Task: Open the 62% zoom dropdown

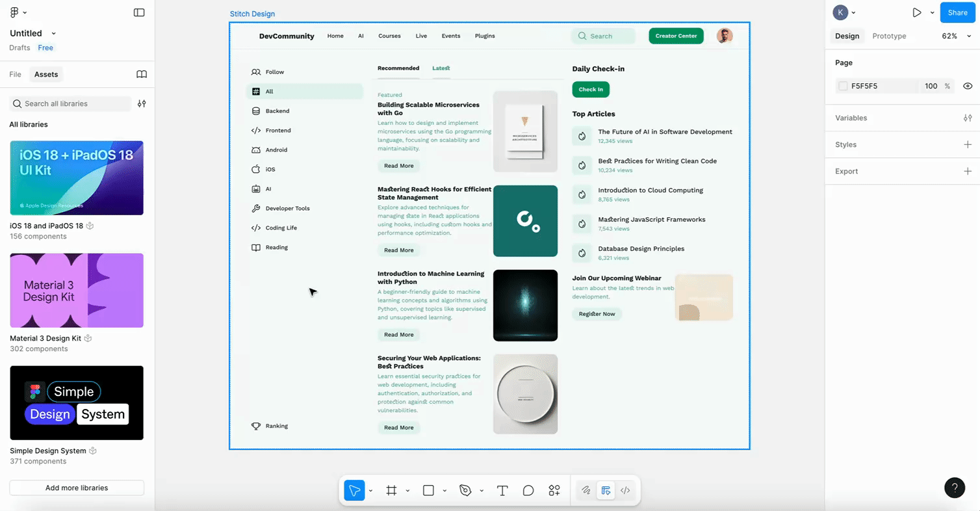Action: (953, 36)
